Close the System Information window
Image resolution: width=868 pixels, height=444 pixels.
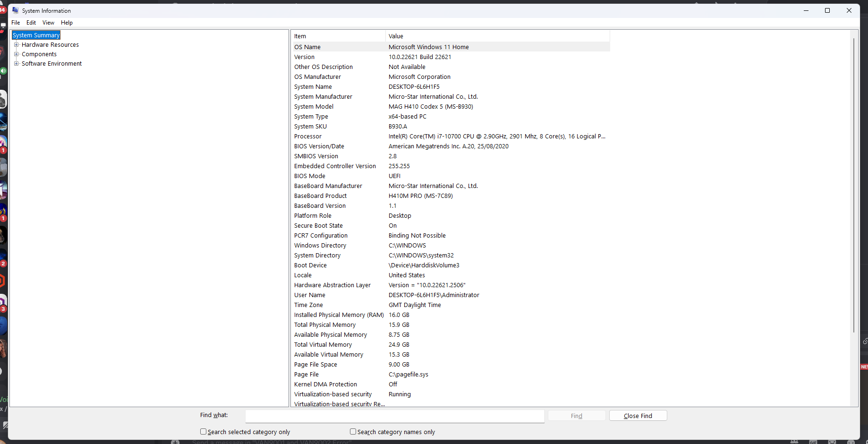pos(849,10)
